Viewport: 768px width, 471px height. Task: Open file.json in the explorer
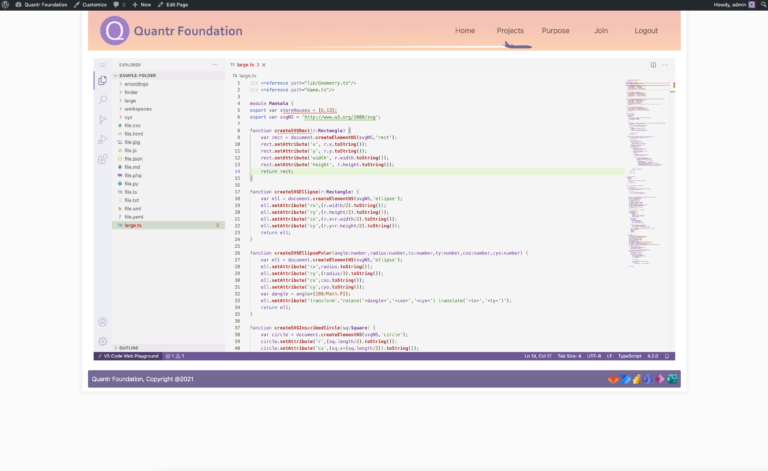133,159
